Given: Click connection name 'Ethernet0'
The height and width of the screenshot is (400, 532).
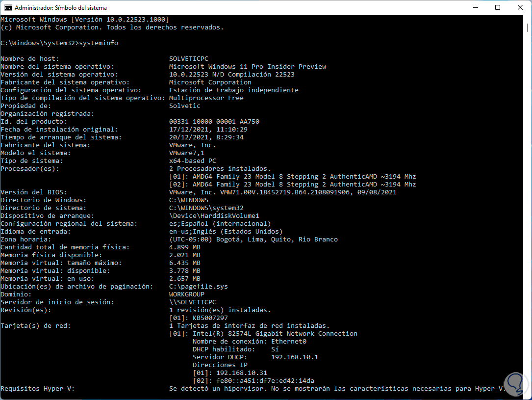Looking at the screenshot, I should click(289, 341).
